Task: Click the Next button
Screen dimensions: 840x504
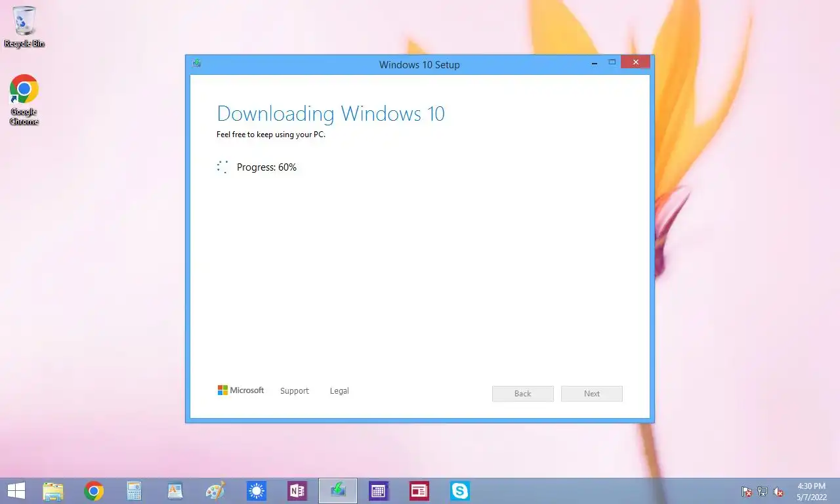Action: 592,394
